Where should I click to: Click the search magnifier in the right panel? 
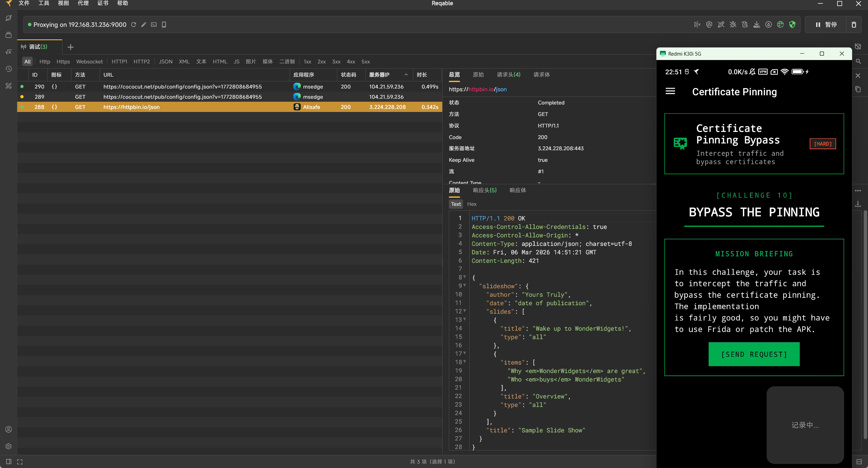858,61
